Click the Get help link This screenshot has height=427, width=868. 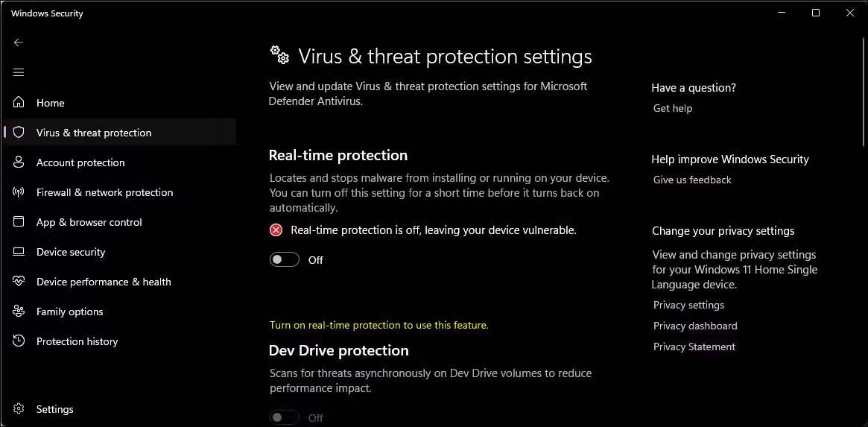coord(673,108)
